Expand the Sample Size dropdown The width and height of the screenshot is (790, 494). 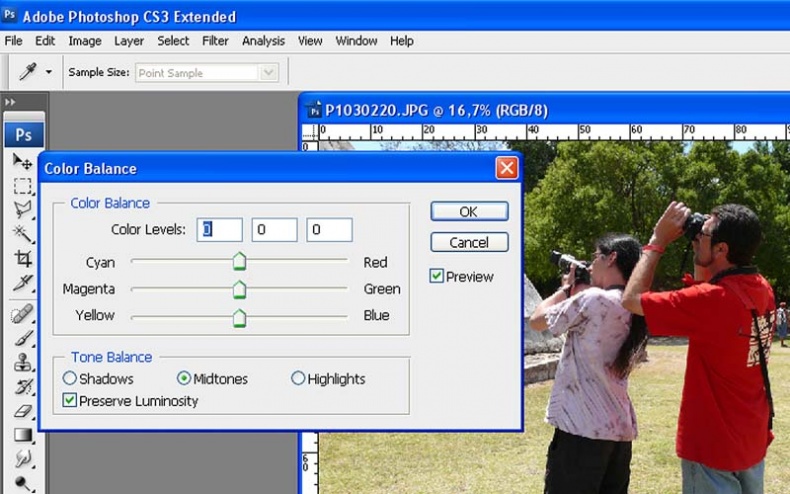(267, 73)
